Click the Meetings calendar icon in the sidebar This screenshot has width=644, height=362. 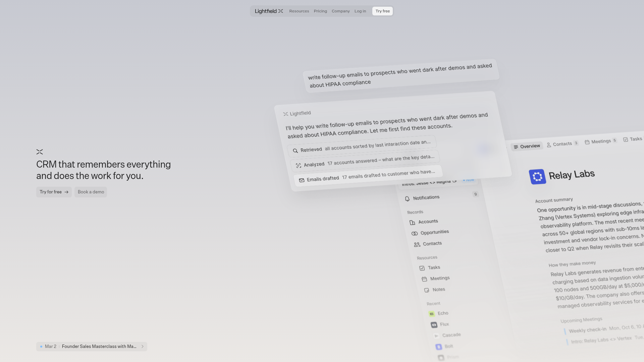(x=424, y=279)
